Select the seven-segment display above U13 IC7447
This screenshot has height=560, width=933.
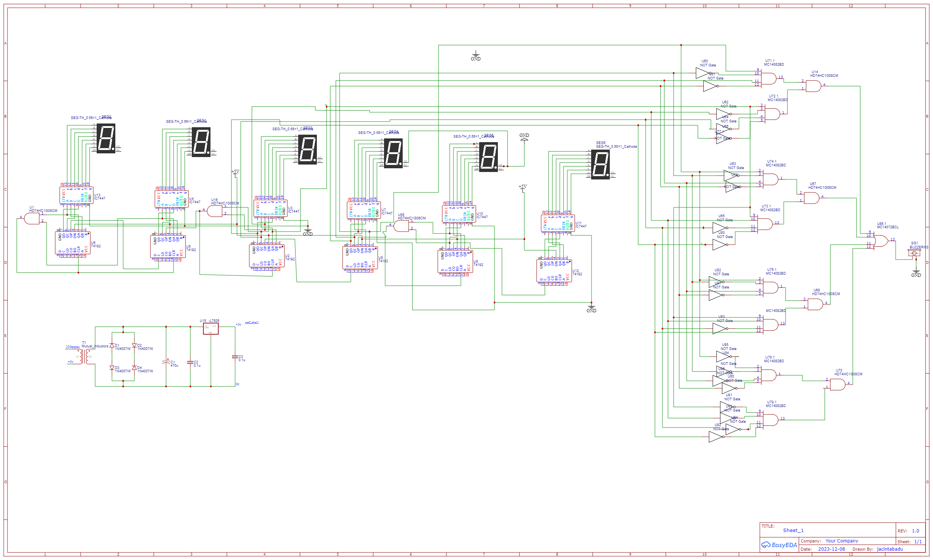tap(106, 138)
